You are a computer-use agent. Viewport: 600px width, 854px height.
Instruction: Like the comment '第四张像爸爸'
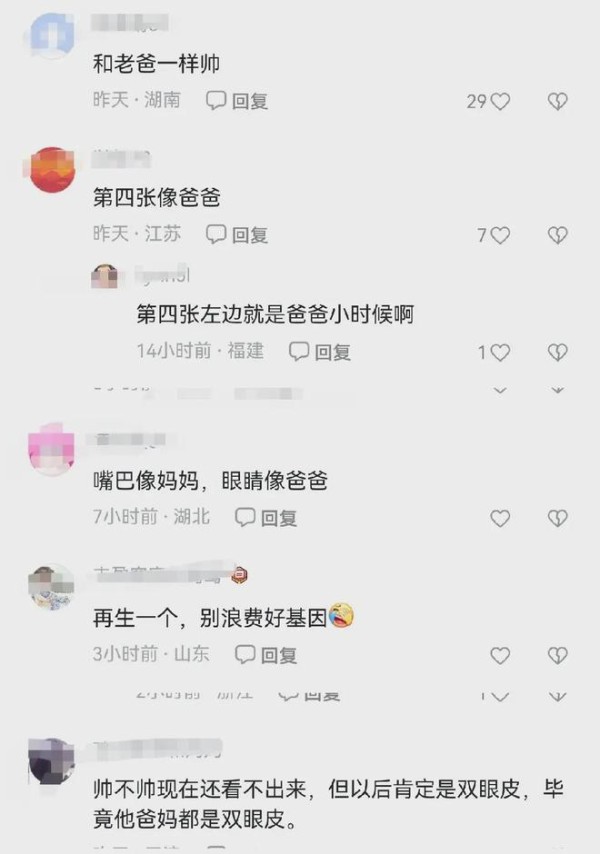pyautogui.click(x=500, y=235)
